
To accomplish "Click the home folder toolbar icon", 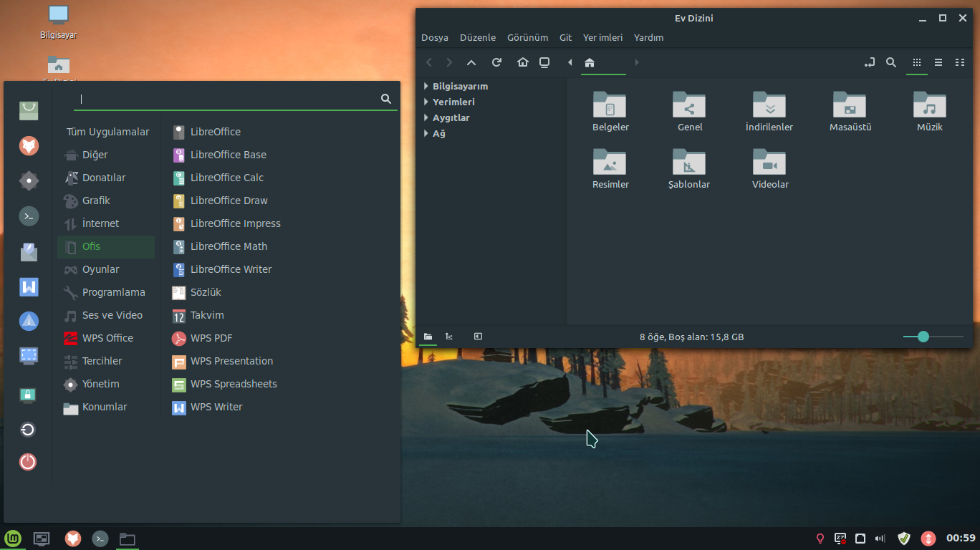I will tap(523, 62).
